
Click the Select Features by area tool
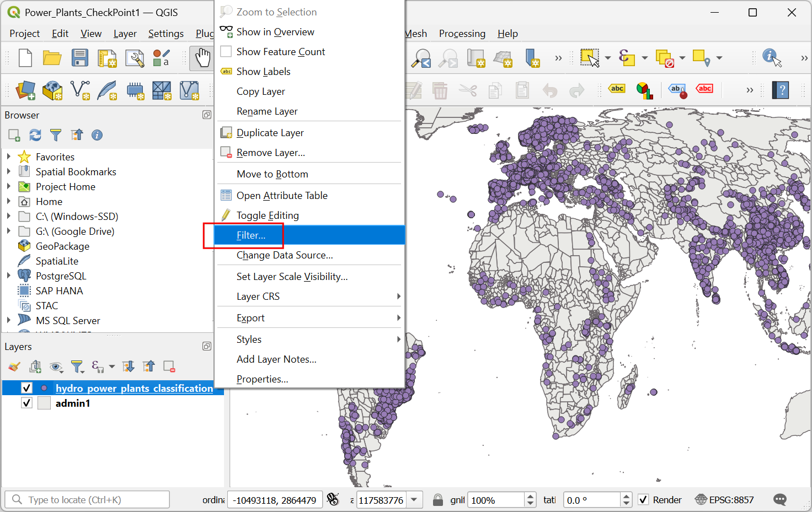[x=590, y=57]
